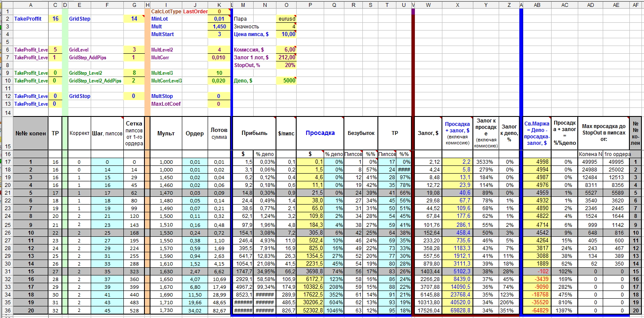Click the GridStep_Level2_AddPips label cell
Viewport: 644px width, 318px height.
95,81
